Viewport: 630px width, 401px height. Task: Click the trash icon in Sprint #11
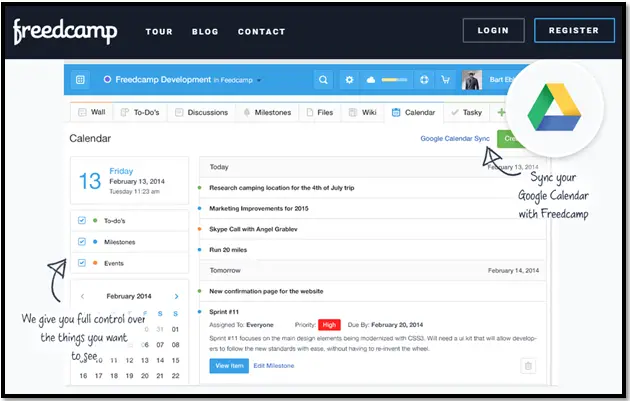tap(528, 366)
